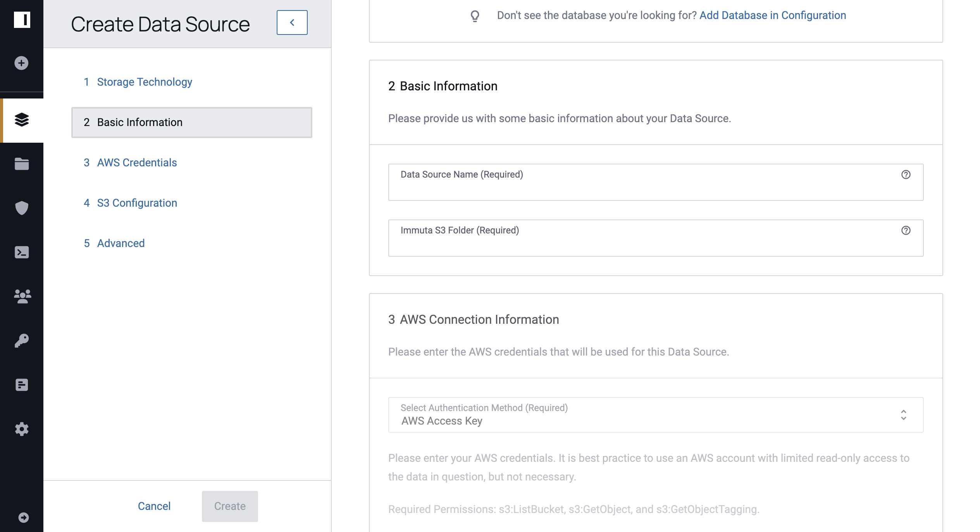Image resolution: width=980 pixels, height=532 pixels.
Task: Click the settings gear icon in sidebar
Action: coord(22,429)
